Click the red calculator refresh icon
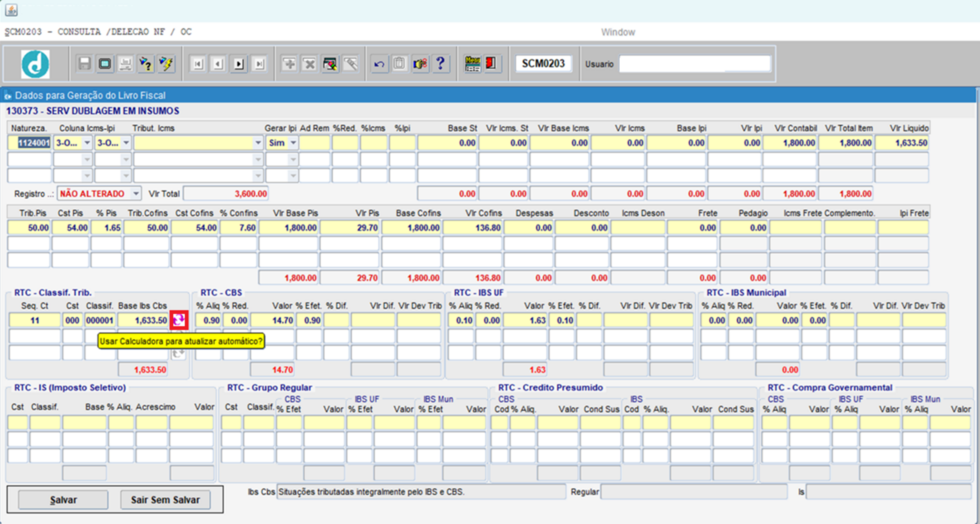The height and width of the screenshot is (524, 980). pyautogui.click(x=179, y=320)
